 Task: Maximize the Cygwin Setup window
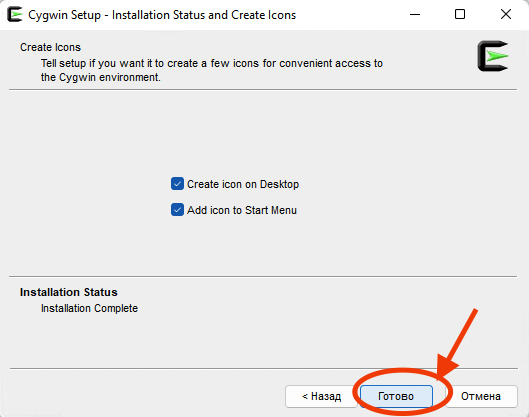[x=460, y=15]
